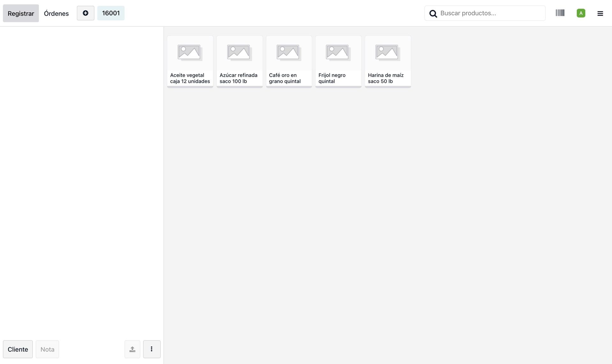Screen dimensions: 612x364
Task: Click the Café oro placeholder image icon
Action: pyautogui.click(x=289, y=53)
